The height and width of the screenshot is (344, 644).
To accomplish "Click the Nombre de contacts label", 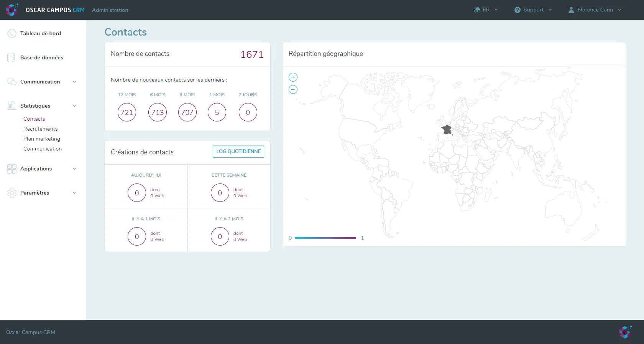I will 140,54.
